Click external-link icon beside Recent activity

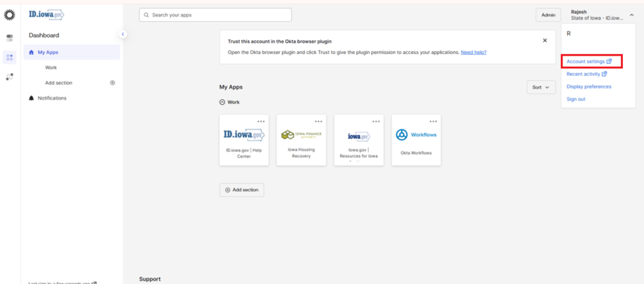604,75
